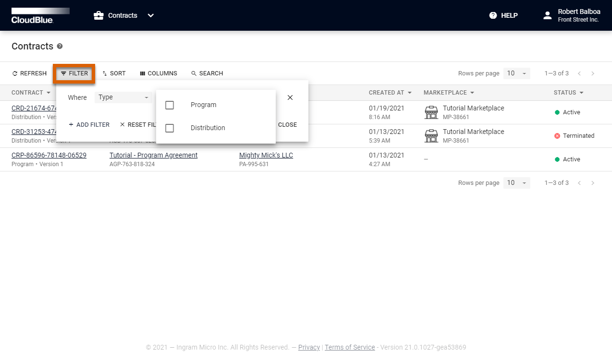Click the Tutorial Marketplace store icon in first row
The height and width of the screenshot is (364, 612).
coord(431,112)
